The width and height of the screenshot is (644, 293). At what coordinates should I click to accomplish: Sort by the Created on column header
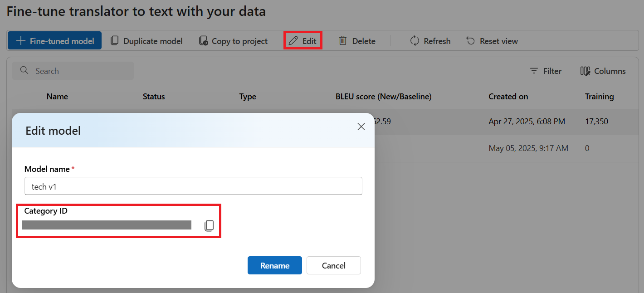[508, 96]
